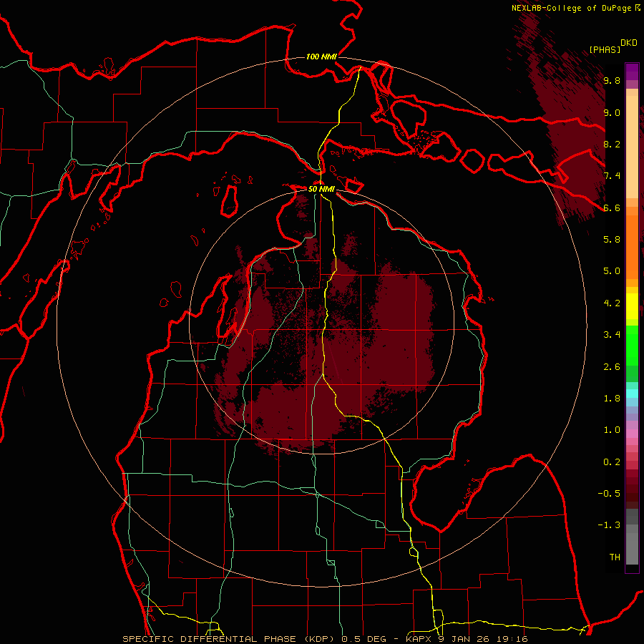Pick the yellow band of the color scale
Viewport: 644px width, 644px height.
click(632, 306)
